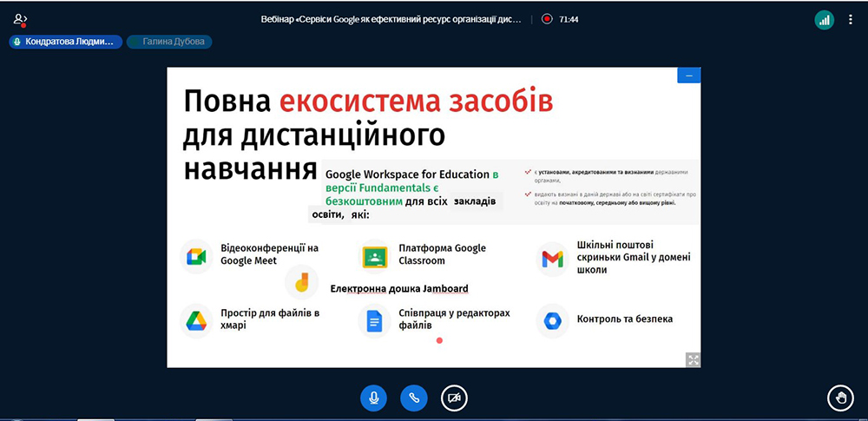This screenshot has height=421, width=868.
Task: Click text 'Співпраця у редакторах файлів'
Action: [454, 319]
